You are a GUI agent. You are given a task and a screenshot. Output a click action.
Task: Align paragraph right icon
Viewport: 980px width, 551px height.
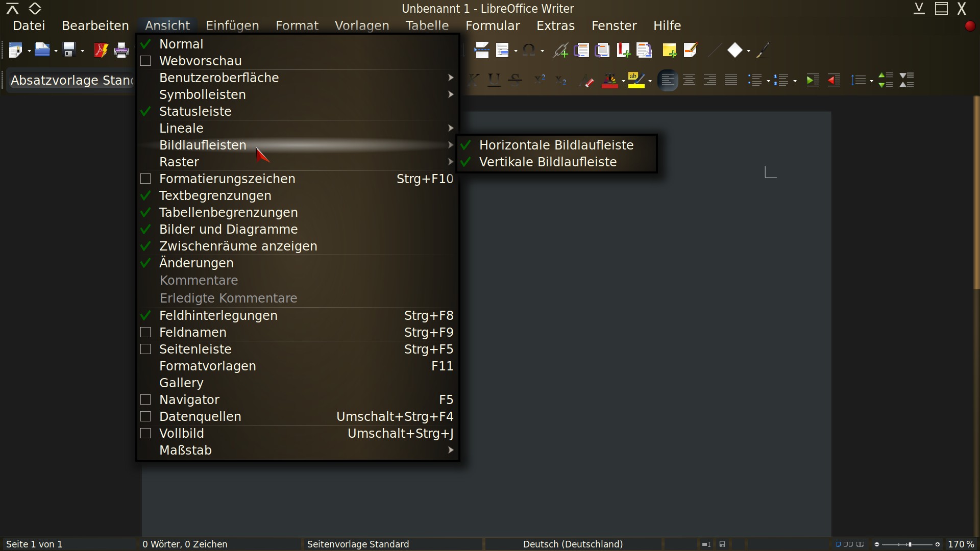(710, 80)
